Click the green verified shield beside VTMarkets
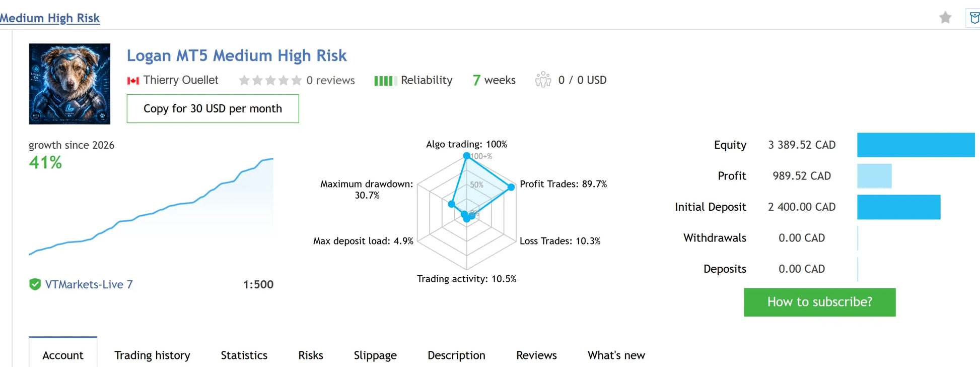Screen dimensions: 980x367 [35, 284]
